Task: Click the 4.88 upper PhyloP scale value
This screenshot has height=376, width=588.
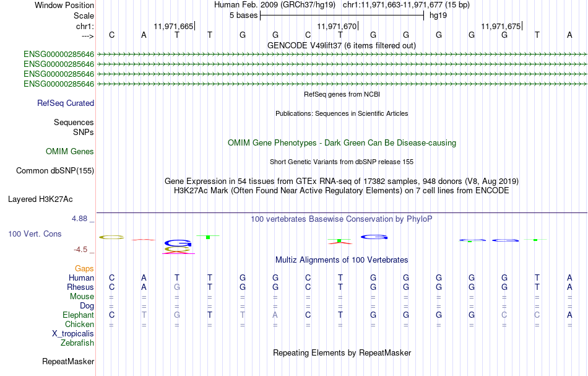Action: [x=79, y=219]
